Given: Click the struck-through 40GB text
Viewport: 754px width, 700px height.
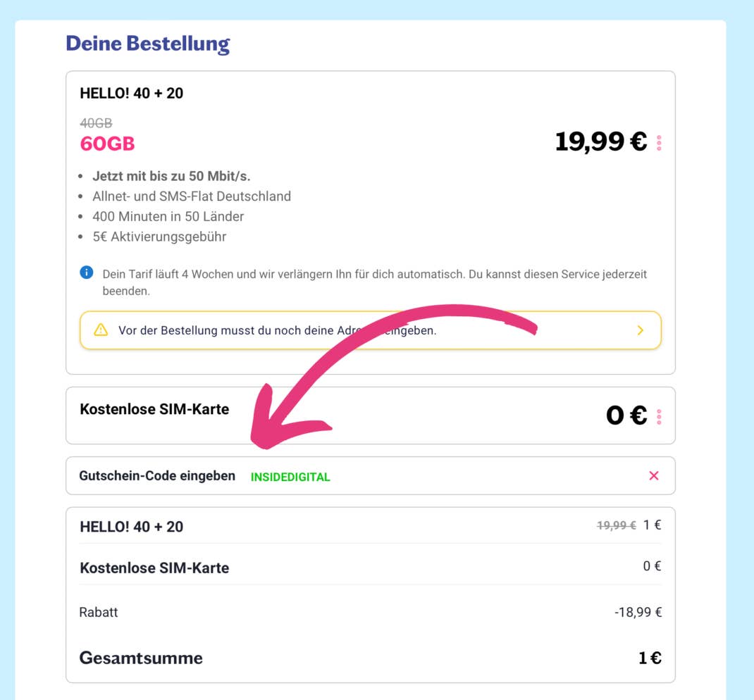Looking at the screenshot, I should point(96,123).
